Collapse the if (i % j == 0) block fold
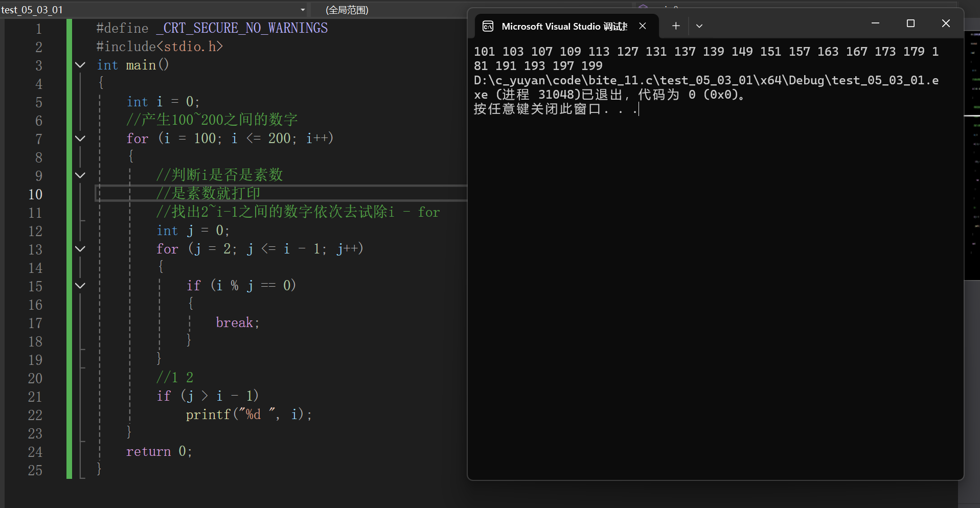The width and height of the screenshot is (980, 508). pos(80,286)
